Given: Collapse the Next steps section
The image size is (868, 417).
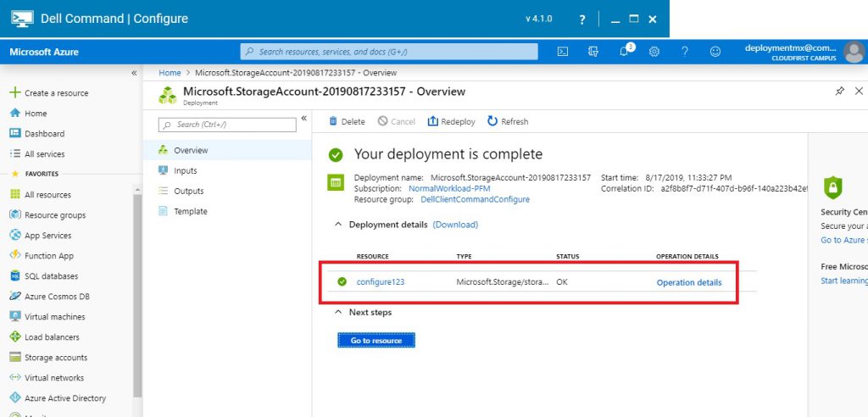Looking at the screenshot, I should coord(339,312).
